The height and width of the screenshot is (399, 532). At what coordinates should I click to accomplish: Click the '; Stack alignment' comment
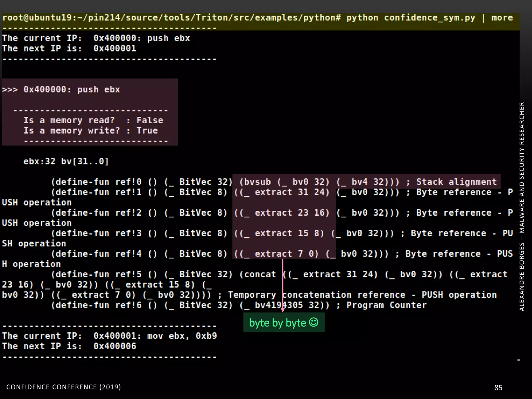point(451,182)
